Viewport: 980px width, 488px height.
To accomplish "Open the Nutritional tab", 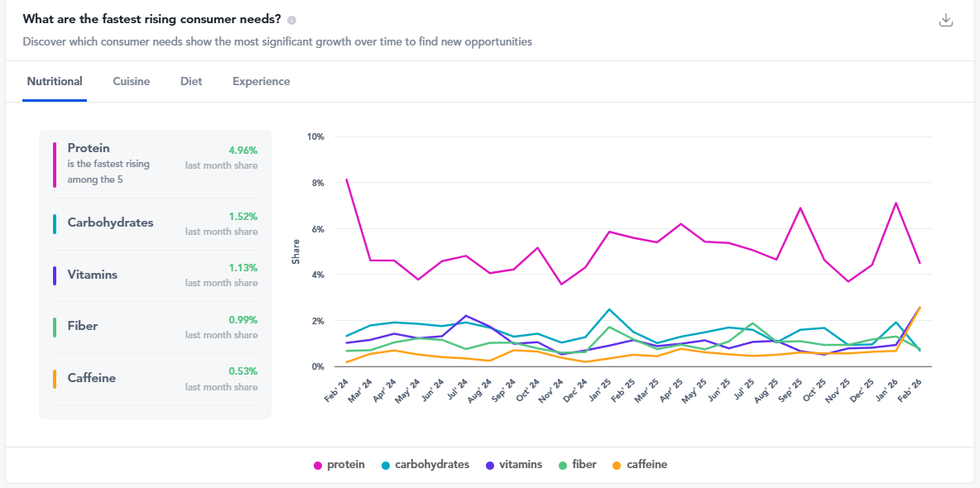I will click(55, 81).
